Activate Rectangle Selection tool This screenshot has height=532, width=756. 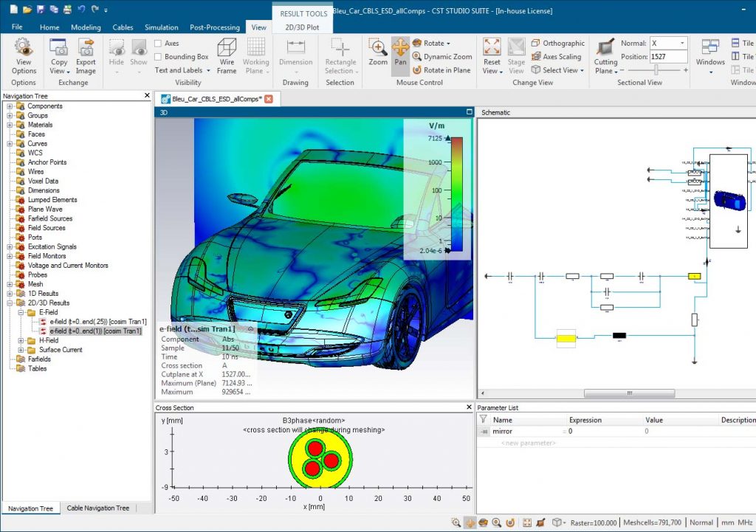pos(341,56)
